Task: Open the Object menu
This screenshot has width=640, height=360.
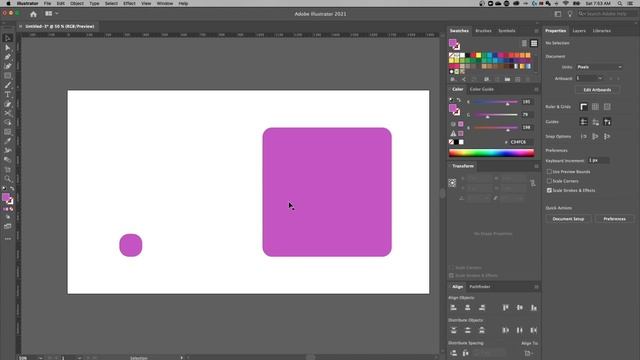Action: click(77, 3)
